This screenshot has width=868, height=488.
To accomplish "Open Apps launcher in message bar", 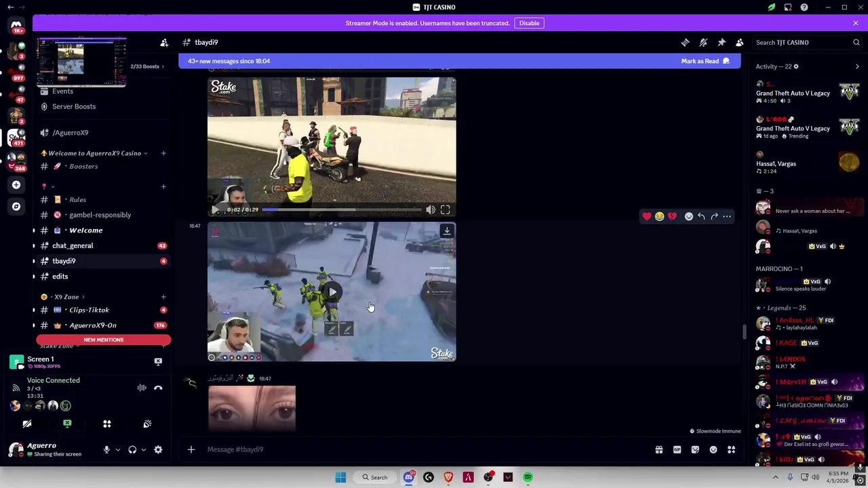I will pos(731,449).
